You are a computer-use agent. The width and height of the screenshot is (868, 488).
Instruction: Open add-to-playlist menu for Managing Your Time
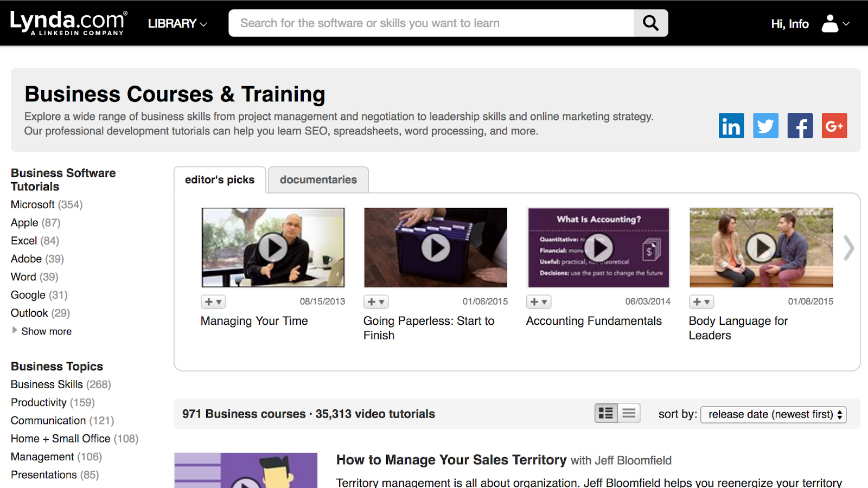coord(213,301)
